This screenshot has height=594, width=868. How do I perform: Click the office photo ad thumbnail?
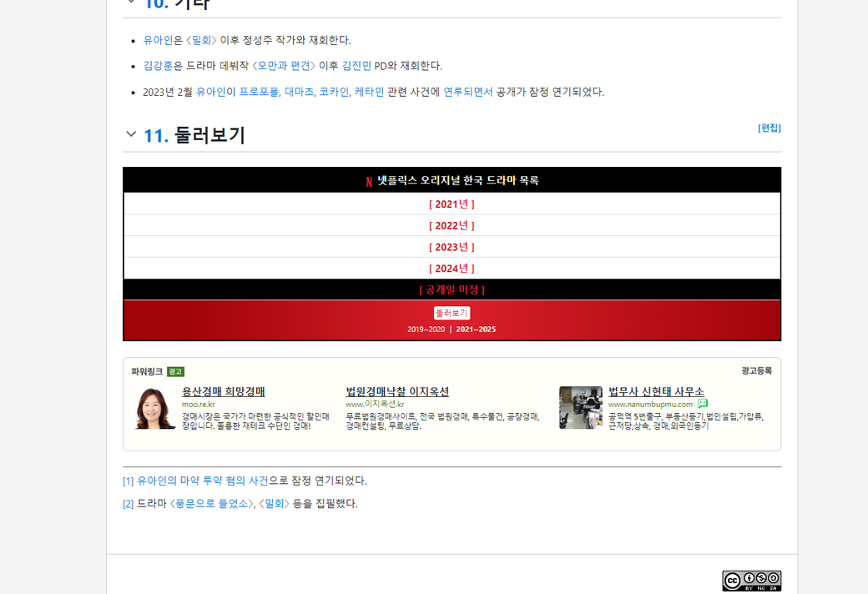pos(580,408)
